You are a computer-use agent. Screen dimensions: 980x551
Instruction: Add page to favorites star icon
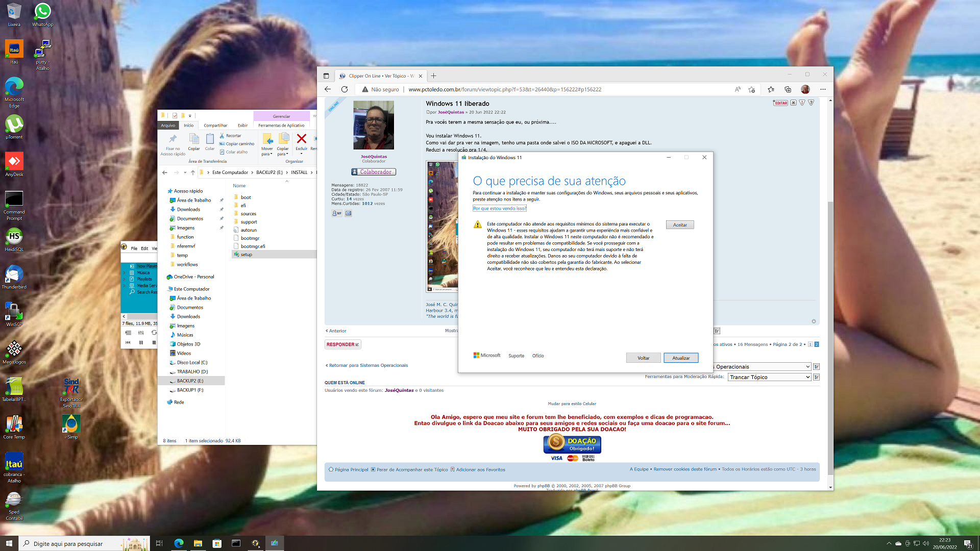coord(751,89)
